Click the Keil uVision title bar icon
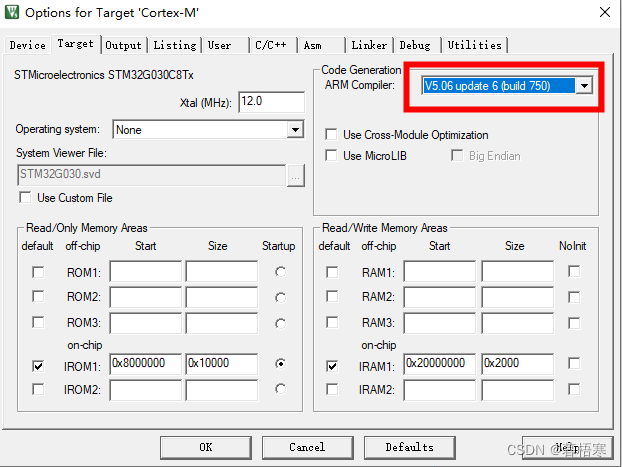The width and height of the screenshot is (622, 467). coord(12,12)
